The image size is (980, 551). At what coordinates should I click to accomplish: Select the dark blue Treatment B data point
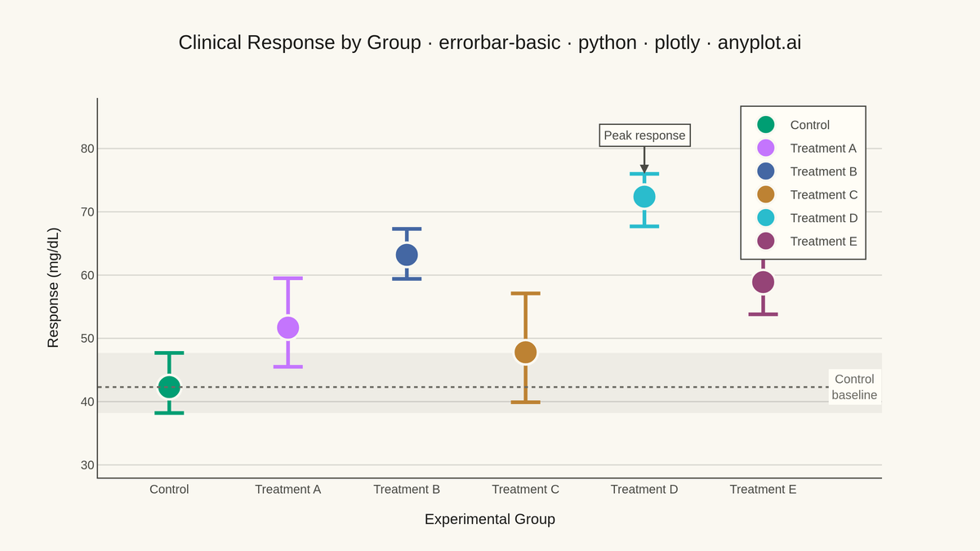pyautogui.click(x=407, y=255)
